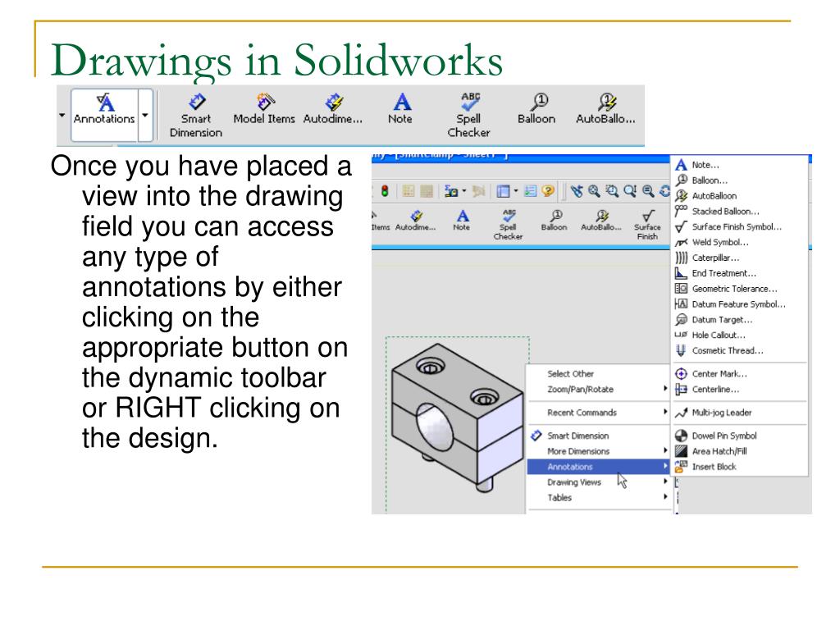Click Surface Finish in the small window toolbar

click(648, 225)
